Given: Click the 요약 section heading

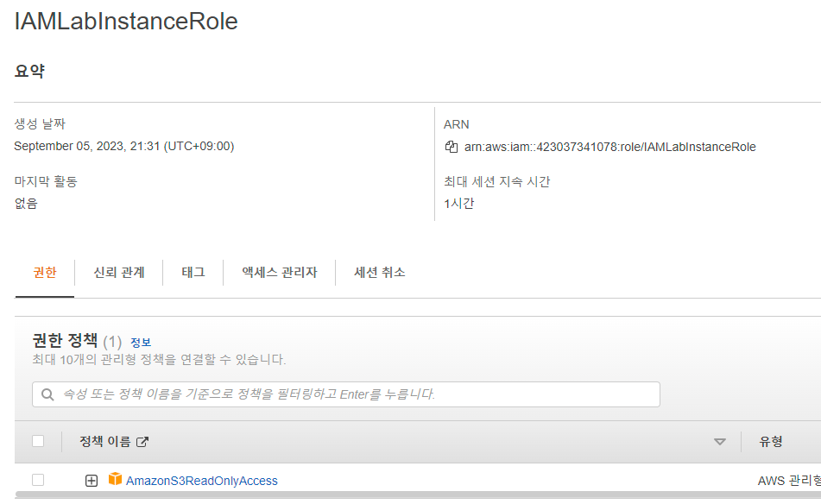Looking at the screenshot, I should pyautogui.click(x=30, y=71).
